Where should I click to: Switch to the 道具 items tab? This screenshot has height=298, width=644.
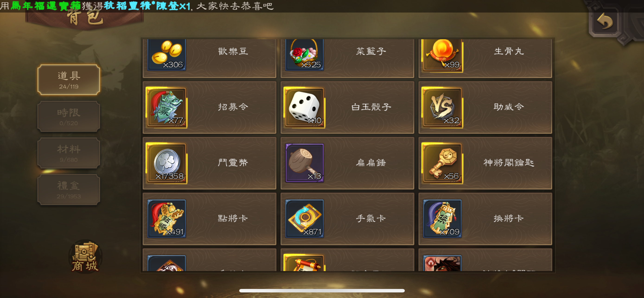point(69,80)
